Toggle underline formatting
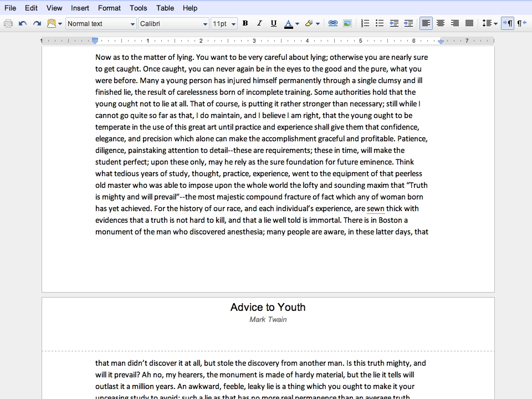This screenshot has height=399, width=532. 273,23
